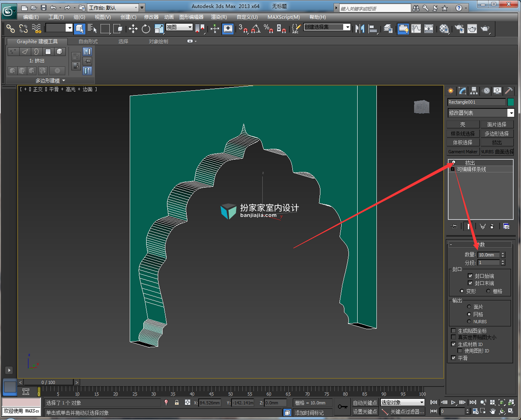Open the 创建(C) menu
521x420 pixels.
(129, 17)
